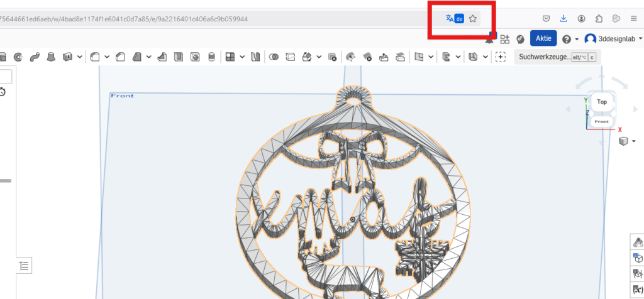This screenshot has width=644, height=299.
Task: Select the Sheet metal model tool
Action: tap(474, 57)
